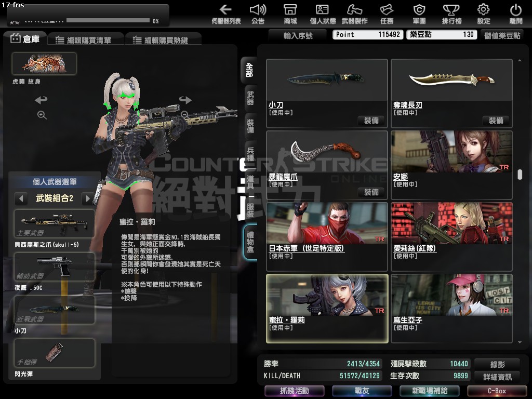
Task: Open the clan (軍團) shield icon
Action: click(419, 14)
